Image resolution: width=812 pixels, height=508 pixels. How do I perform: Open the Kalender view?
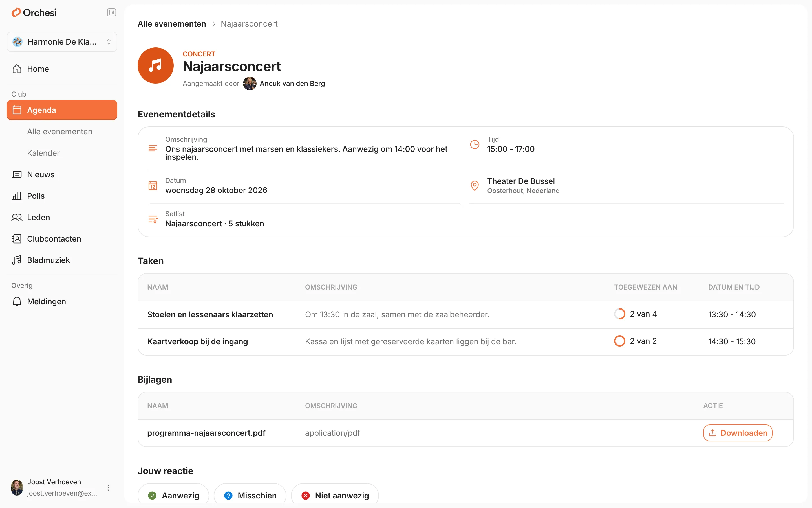pyautogui.click(x=43, y=153)
